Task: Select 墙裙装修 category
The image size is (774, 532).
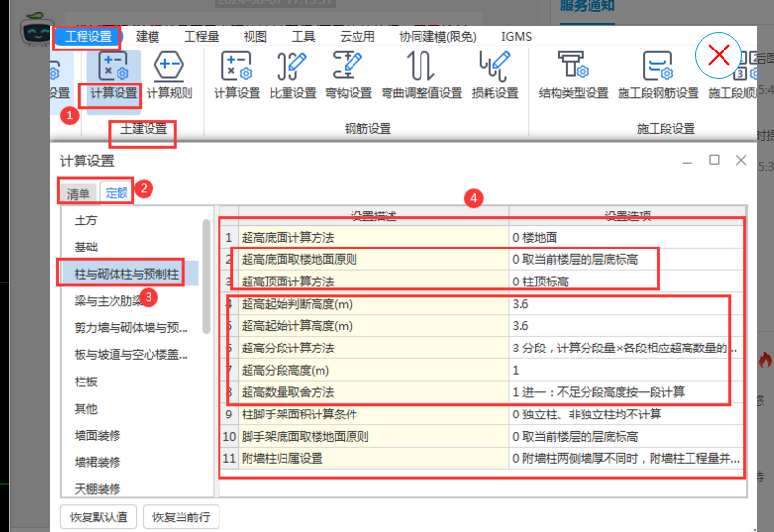Action: click(97, 462)
